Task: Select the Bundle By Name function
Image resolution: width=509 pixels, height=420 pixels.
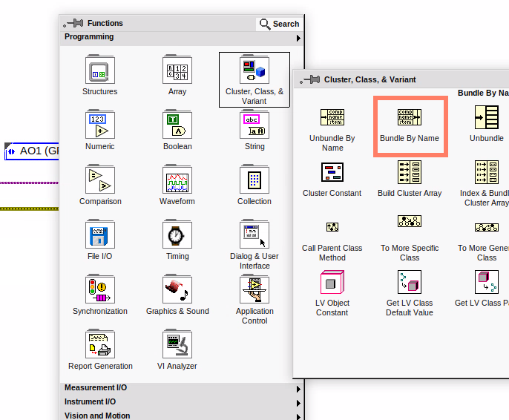Action: click(410, 117)
